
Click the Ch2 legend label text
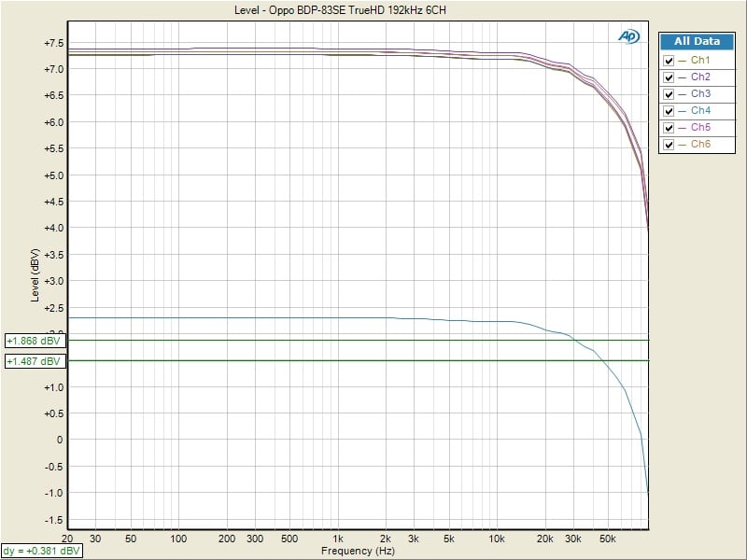pyautogui.click(x=700, y=77)
